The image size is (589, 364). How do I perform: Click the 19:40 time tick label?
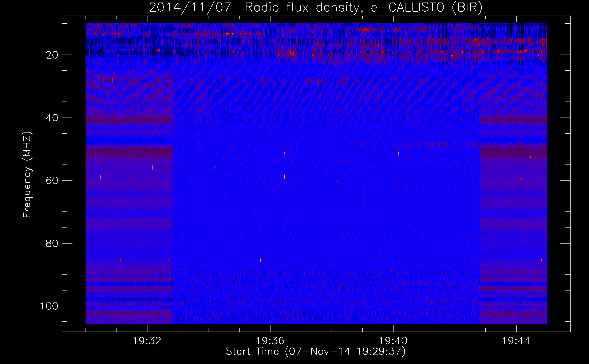coord(393,341)
